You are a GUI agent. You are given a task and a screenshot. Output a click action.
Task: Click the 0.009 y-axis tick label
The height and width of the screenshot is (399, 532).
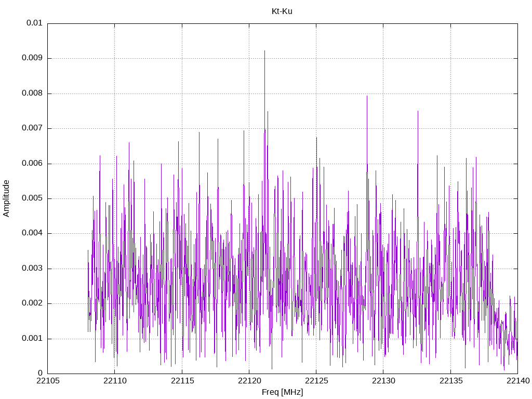point(32,58)
